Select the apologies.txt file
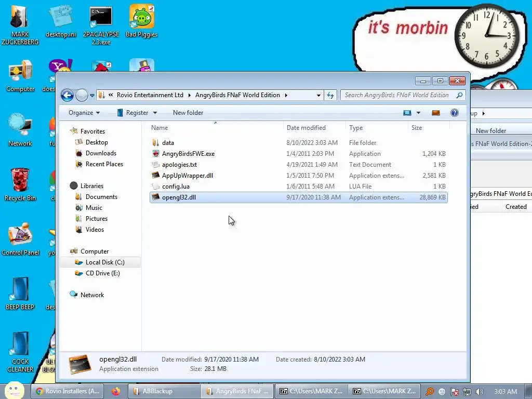This screenshot has height=399, width=532. [x=299, y=165]
